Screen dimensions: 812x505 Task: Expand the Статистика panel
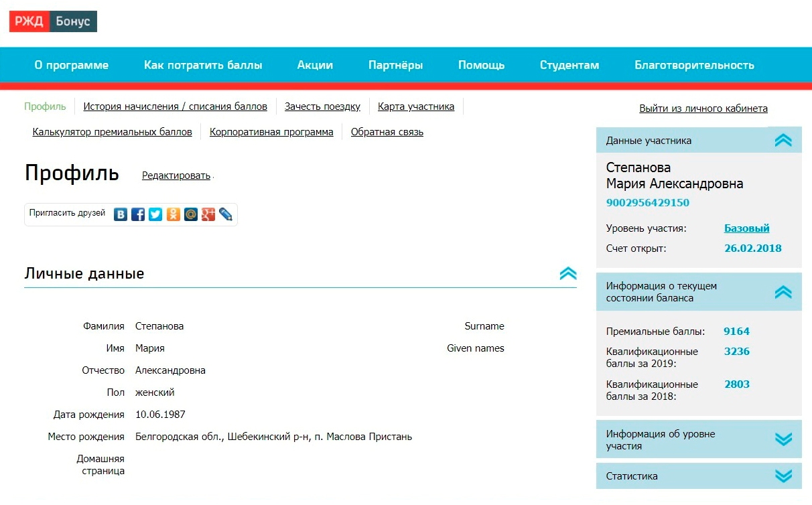(783, 476)
